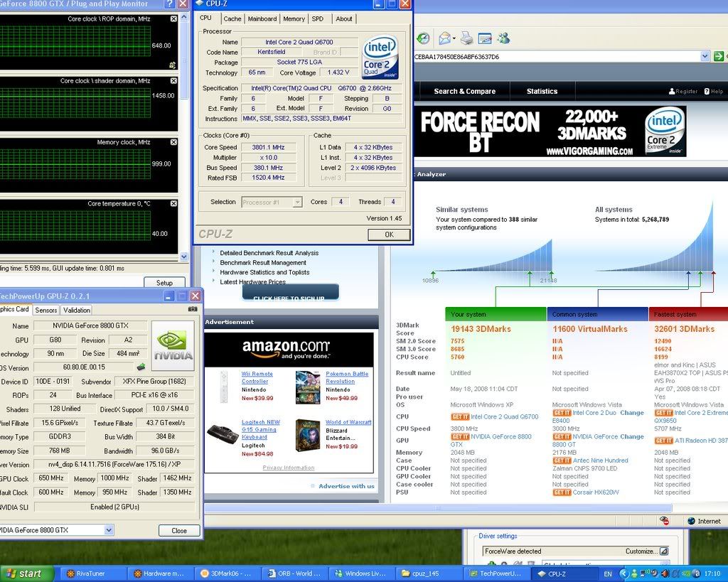Click Change next to Intel Core 2 Duo
728x582 pixels.
[x=632, y=413]
